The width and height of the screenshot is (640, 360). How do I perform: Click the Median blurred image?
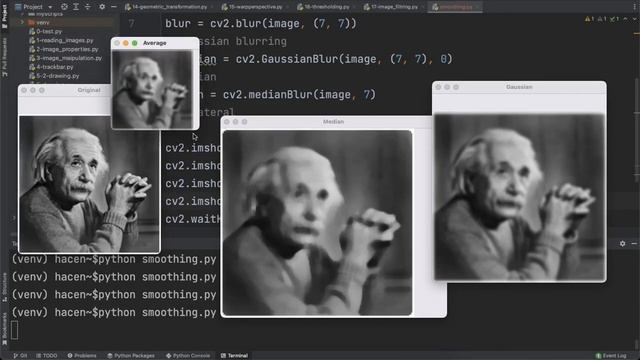317,223
